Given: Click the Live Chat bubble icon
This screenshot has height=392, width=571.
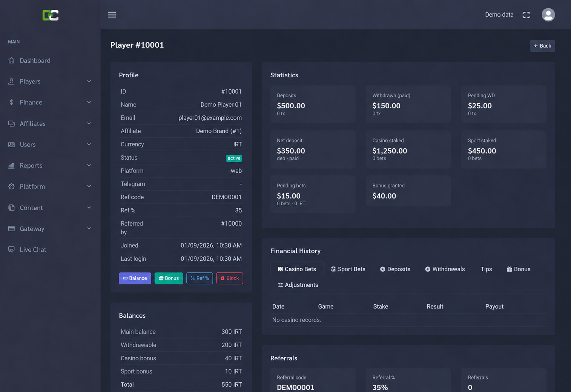Looking at the screenshot, I should pyautogui.click(x=11, y=249).
